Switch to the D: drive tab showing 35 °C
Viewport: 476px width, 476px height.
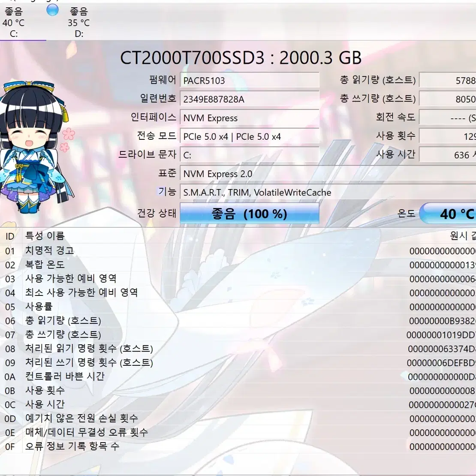tap(79, 22)
